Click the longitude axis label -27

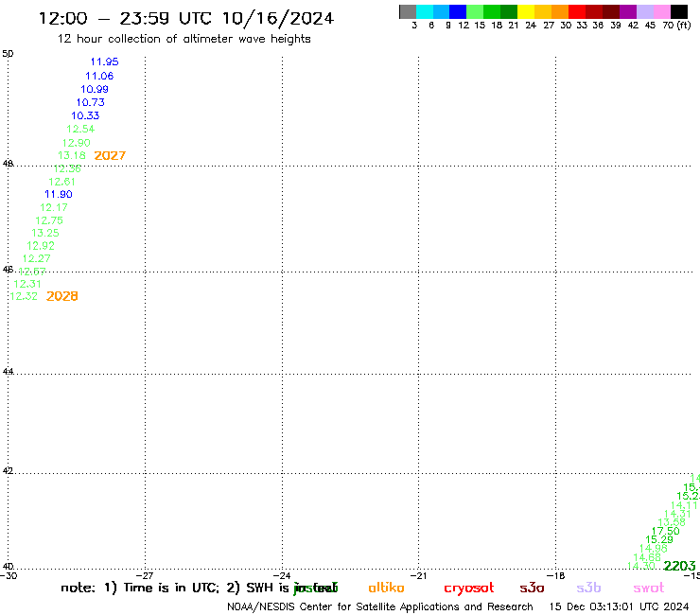click(x=145, y=576)
